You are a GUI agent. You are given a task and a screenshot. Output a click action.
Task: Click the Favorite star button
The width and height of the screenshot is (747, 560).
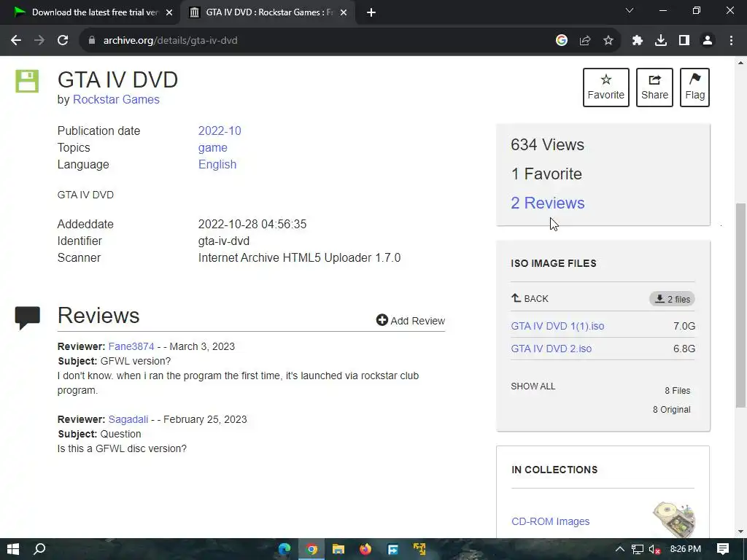(x=606, y=87)
